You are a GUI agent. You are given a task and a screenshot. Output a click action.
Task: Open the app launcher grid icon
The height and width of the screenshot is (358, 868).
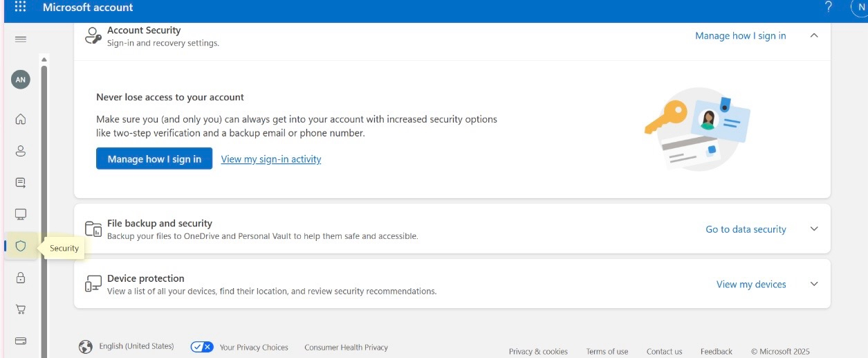pyautogui.click(x=20, y=8)
